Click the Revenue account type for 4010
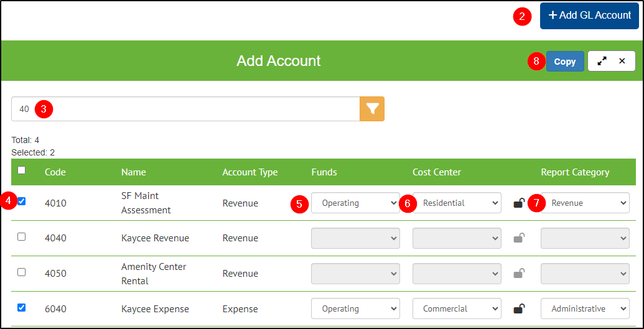This screenshot has width=644, height=329. tap(240, 203)
